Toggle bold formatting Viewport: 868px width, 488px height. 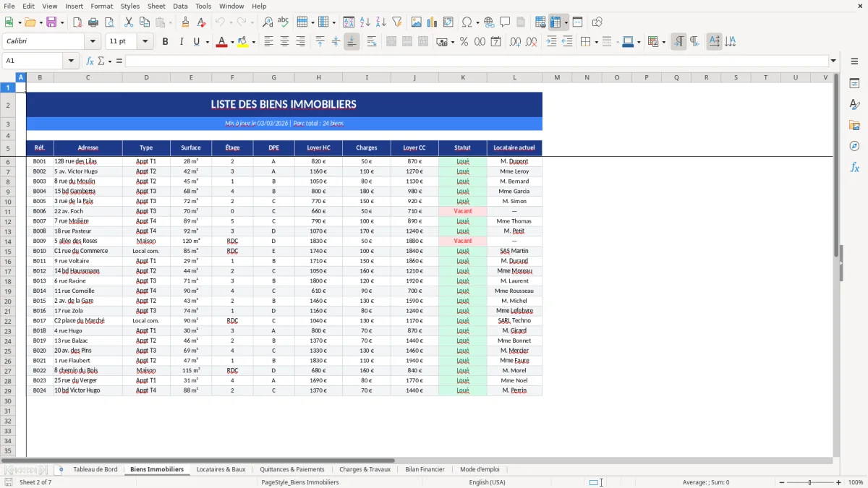(x=165, y=41)
